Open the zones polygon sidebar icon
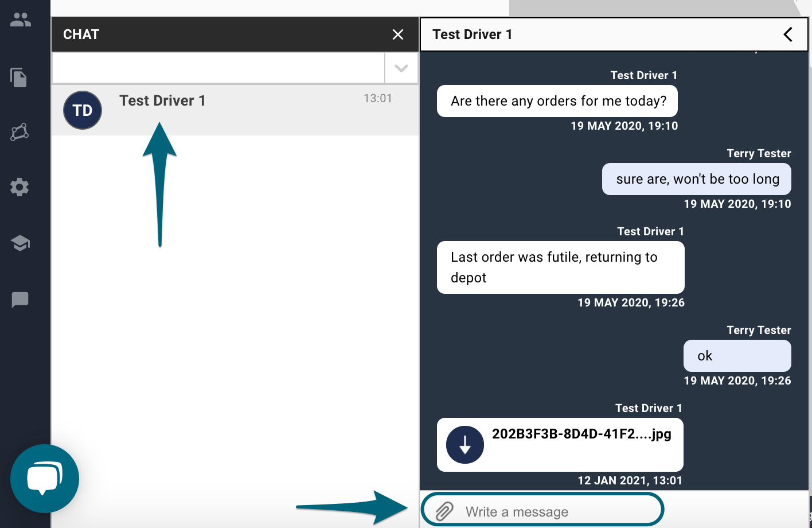 pos(19,132)
